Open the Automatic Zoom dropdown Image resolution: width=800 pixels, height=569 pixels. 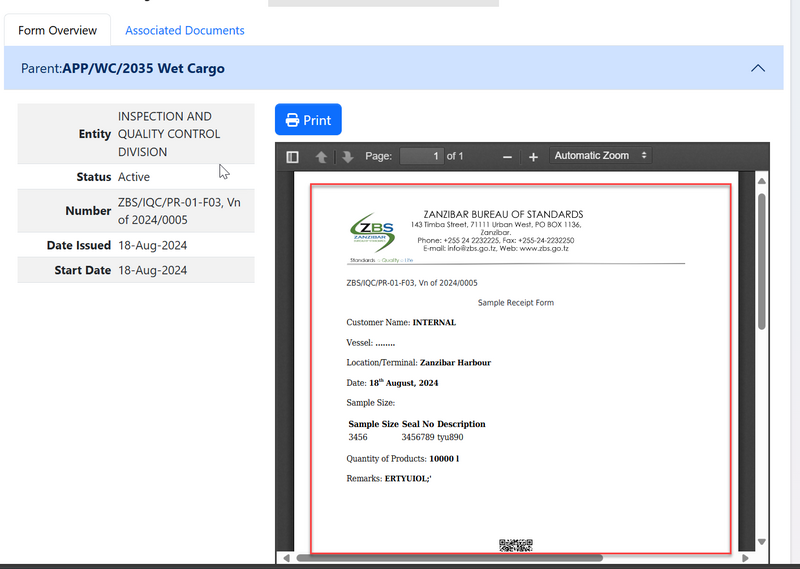coord(600,156)
